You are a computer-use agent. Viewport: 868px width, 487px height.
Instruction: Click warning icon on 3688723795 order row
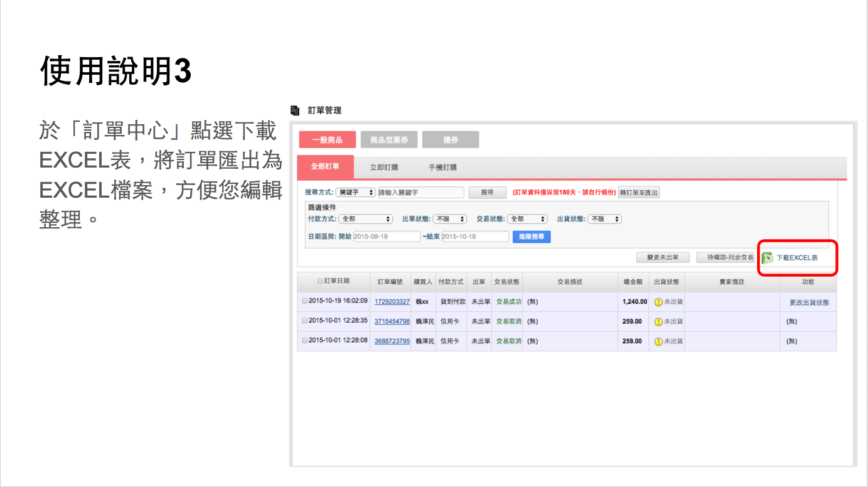[658, 341]
